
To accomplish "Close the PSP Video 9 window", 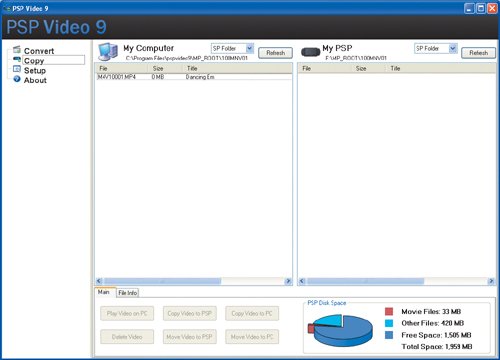I will tap(492, 8).
